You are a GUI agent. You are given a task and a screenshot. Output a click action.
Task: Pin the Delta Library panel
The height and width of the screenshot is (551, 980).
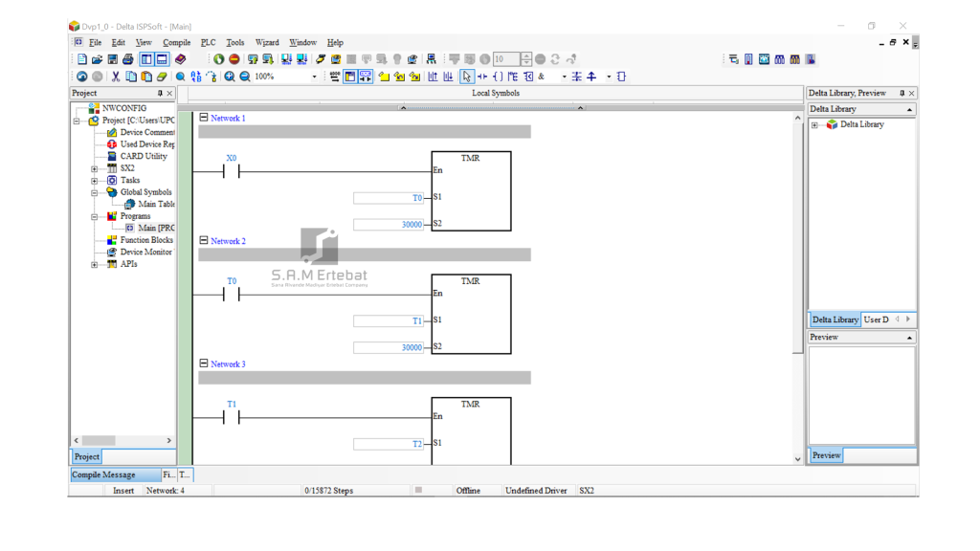(902, 94)
